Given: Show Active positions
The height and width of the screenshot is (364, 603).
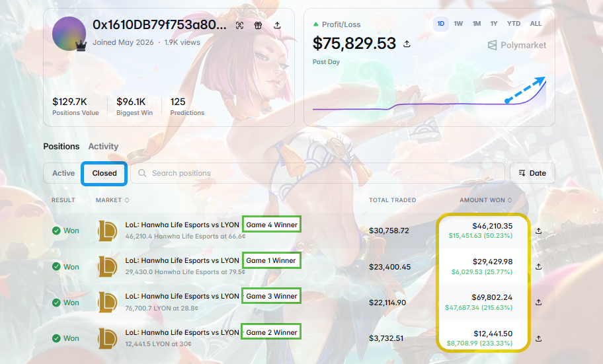Looking at the screenshot, I should tap(63, 173).
